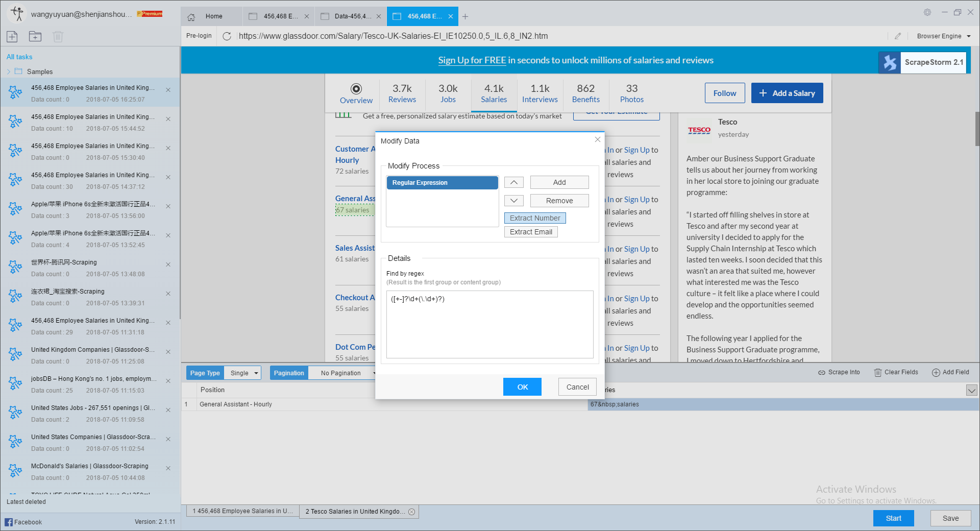Viewport: 980px width, 531px height.
Task: Click the Pre-login button
Action: (x=199, y=36)
